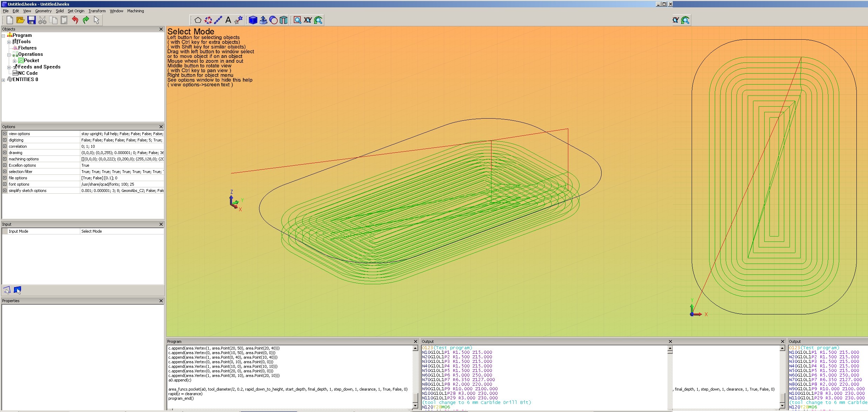868x412 pixels.
Task: Save with the floppy disk icon
Action: 32,20
